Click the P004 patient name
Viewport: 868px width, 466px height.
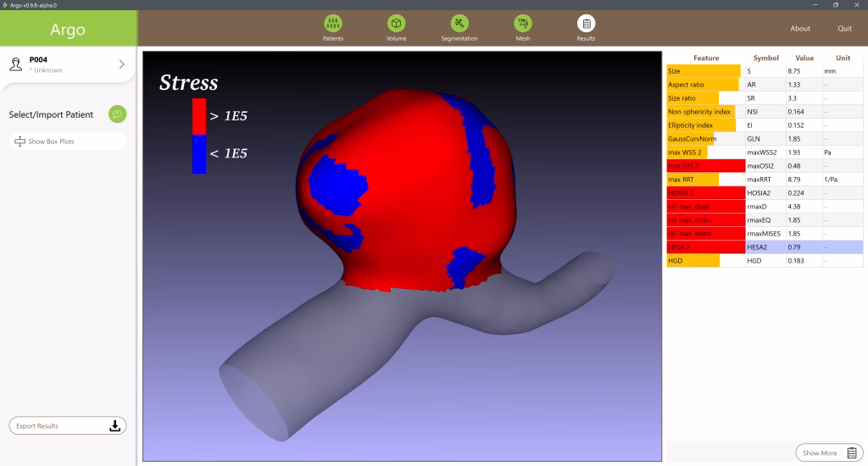click(38, 59)
